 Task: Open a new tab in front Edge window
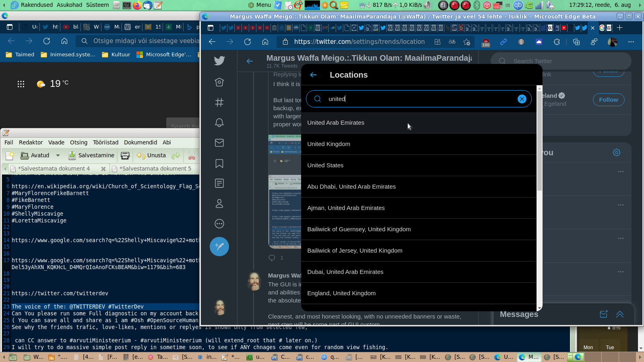pyautogui.click(x=620, y=28)
